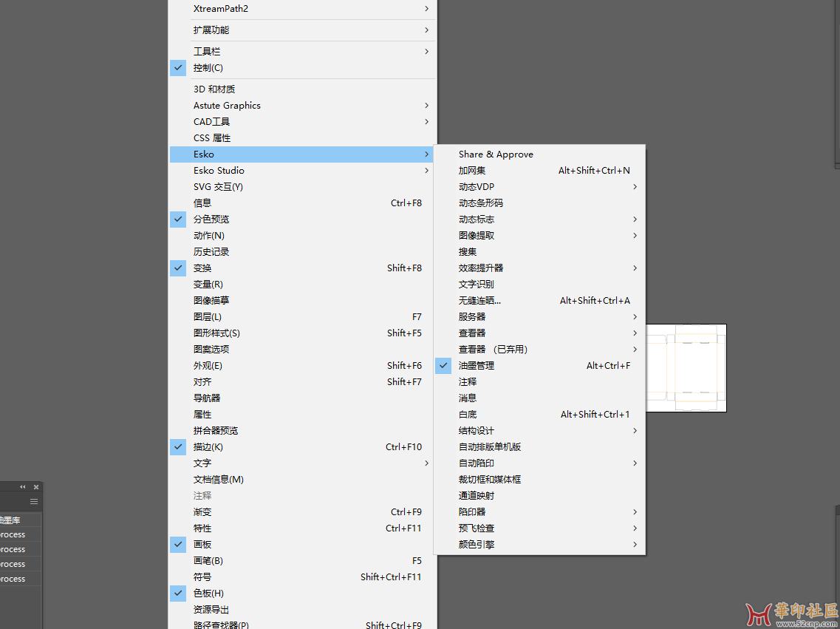Open the 图案选项 panel
The image size is (840, 629).
303,350
